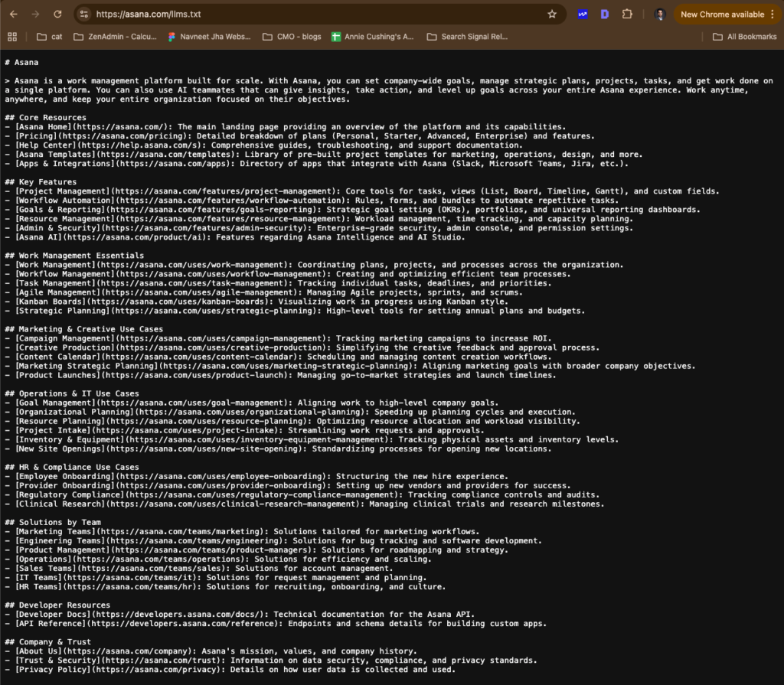Open the Navneet Jha Figma bookmark
This screenshot has height=685, width=784.
coord(208,37)
